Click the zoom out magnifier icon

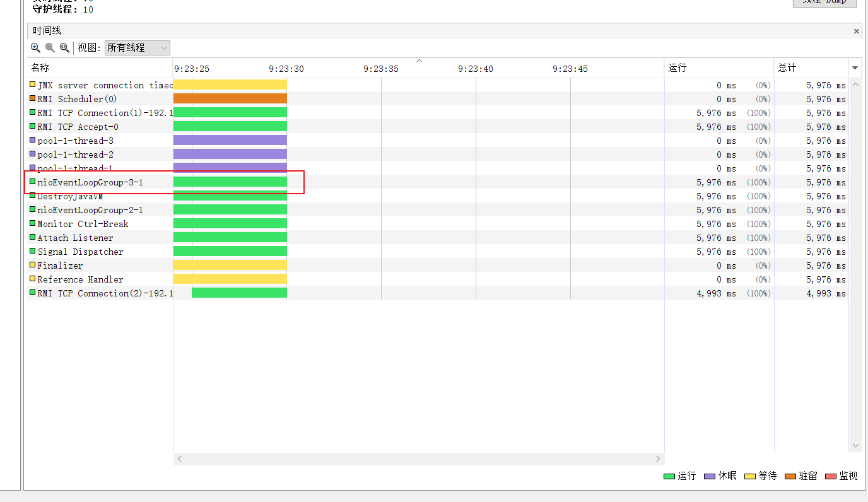(x=50, y=48)
